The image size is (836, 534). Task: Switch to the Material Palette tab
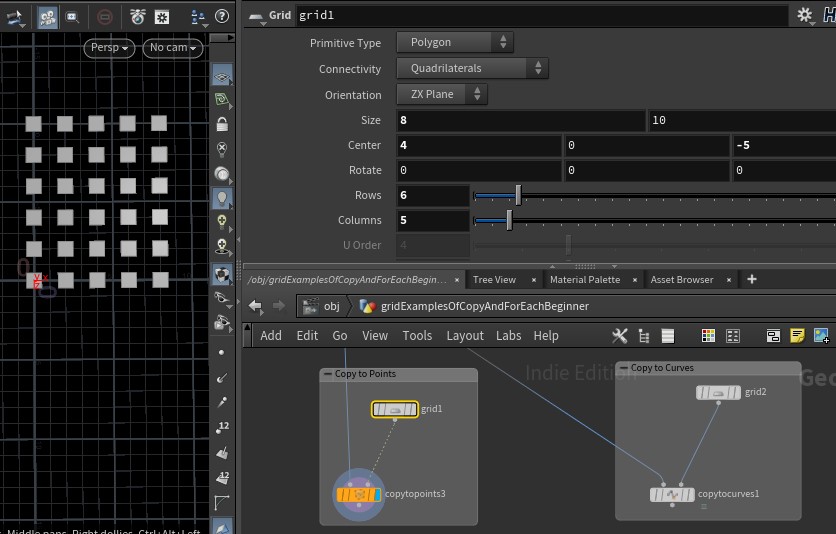click(584, 280)
